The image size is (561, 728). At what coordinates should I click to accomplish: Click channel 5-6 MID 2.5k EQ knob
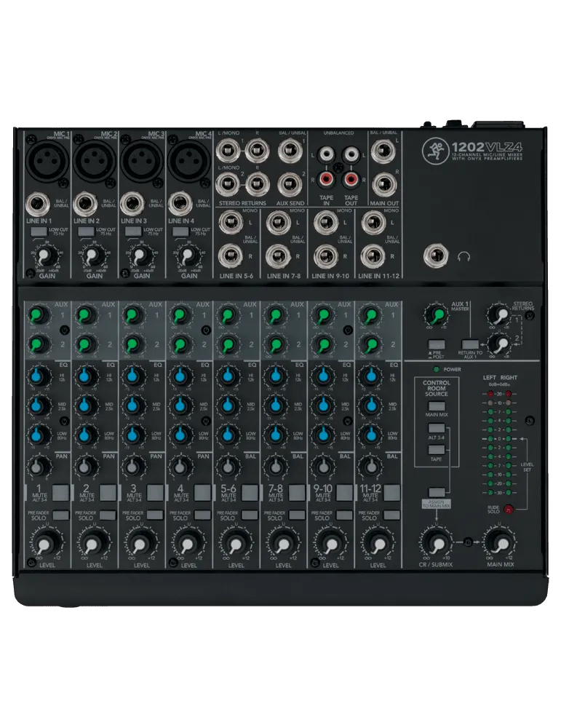(x=228, y=405)
